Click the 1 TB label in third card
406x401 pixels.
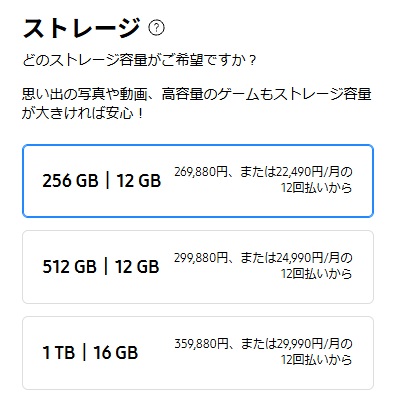click(x=59, y=353)
